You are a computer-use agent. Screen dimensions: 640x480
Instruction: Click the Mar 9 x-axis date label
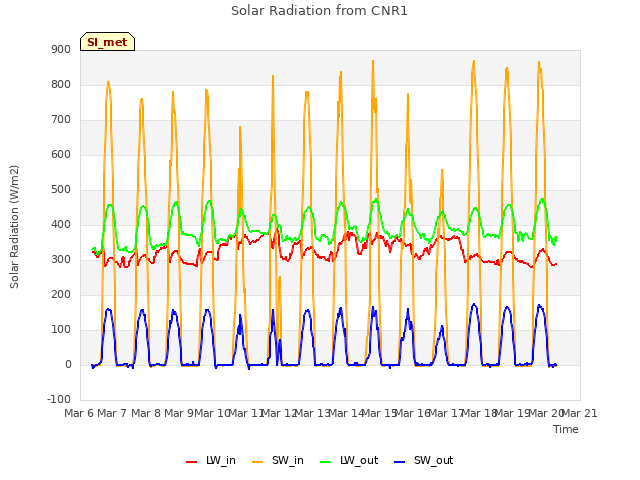(x=179, y=413)
